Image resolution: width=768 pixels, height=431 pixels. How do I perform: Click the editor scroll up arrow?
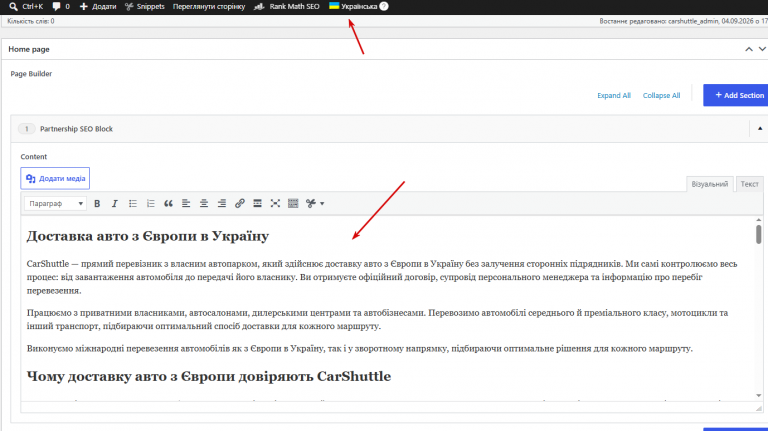[758, 220]
